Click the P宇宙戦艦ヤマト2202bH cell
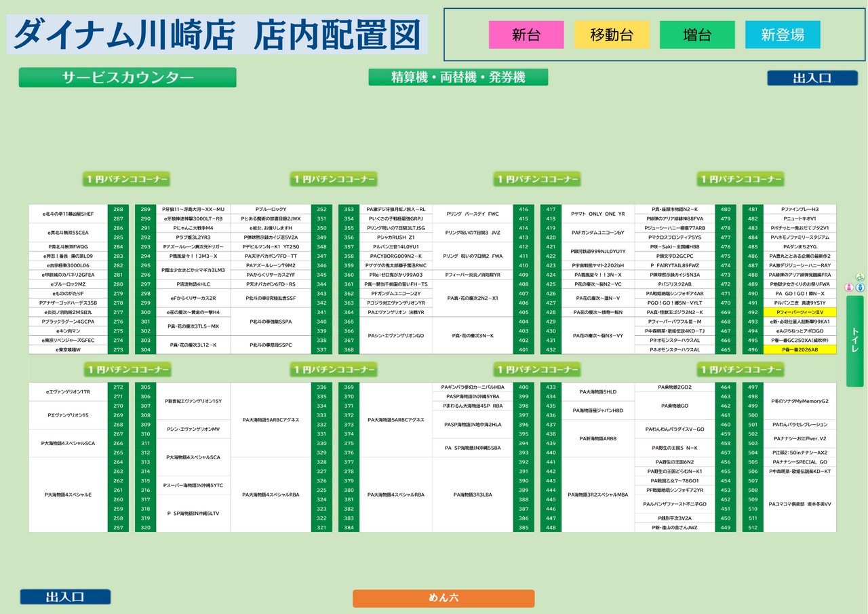 [598, 265]
